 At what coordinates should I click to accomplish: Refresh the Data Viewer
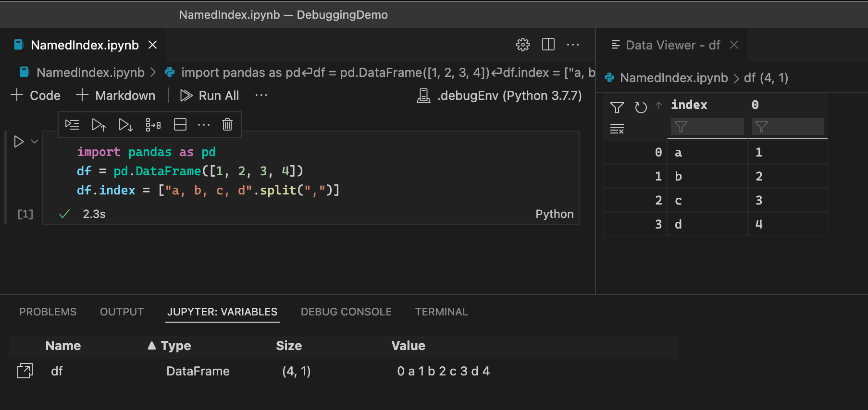[640, 107]
